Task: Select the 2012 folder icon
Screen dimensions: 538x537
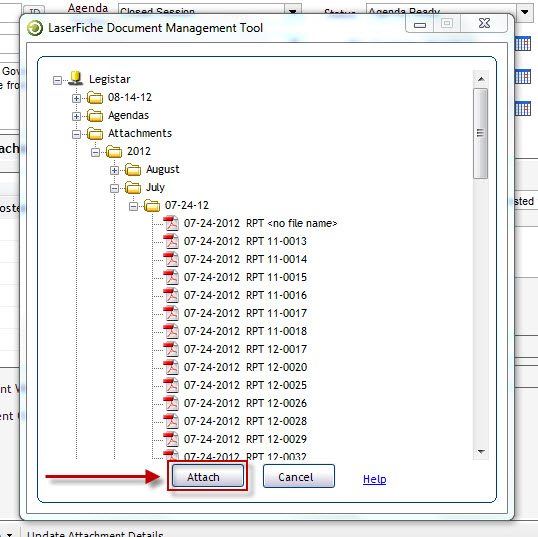Action: coord(114,152)
